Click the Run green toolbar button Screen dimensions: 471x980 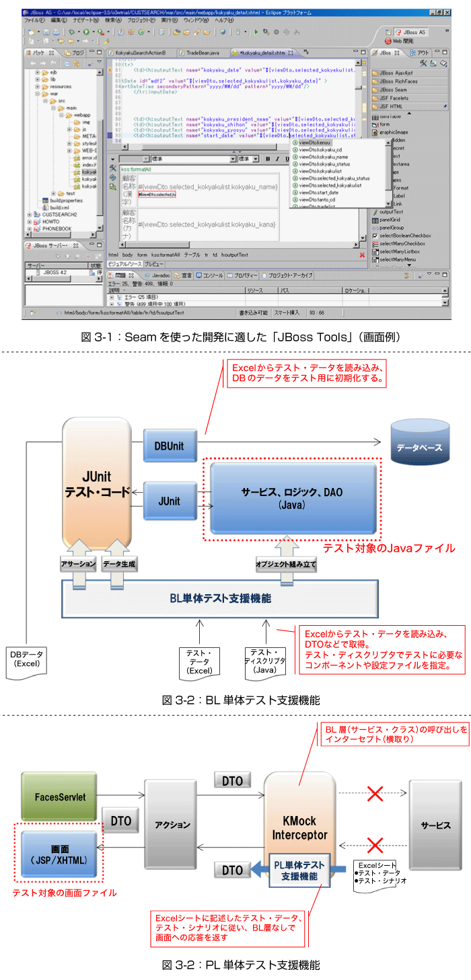87,32
